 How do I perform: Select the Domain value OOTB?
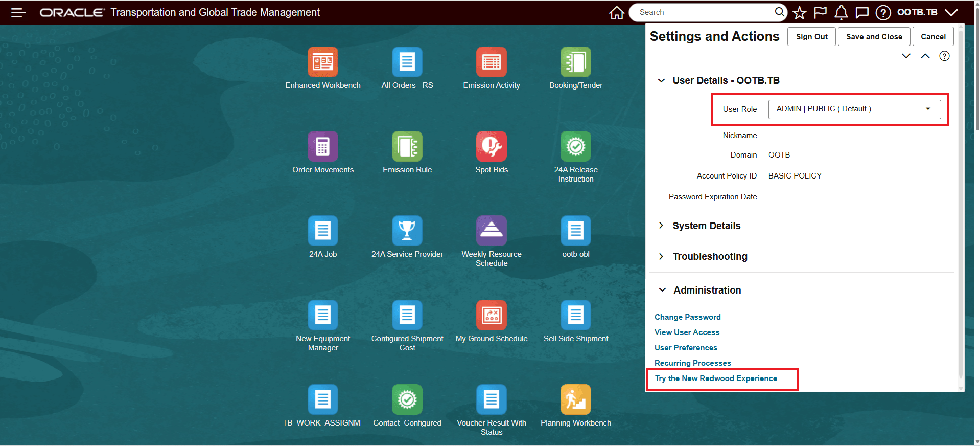pos(779,155)
